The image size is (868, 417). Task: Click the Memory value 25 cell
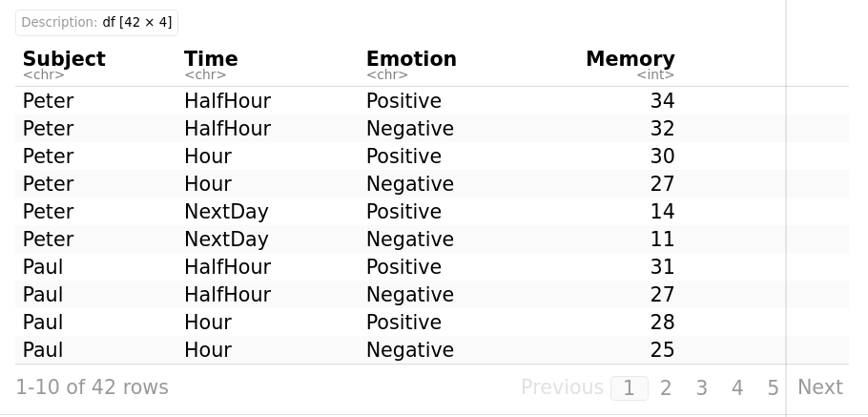662,350
